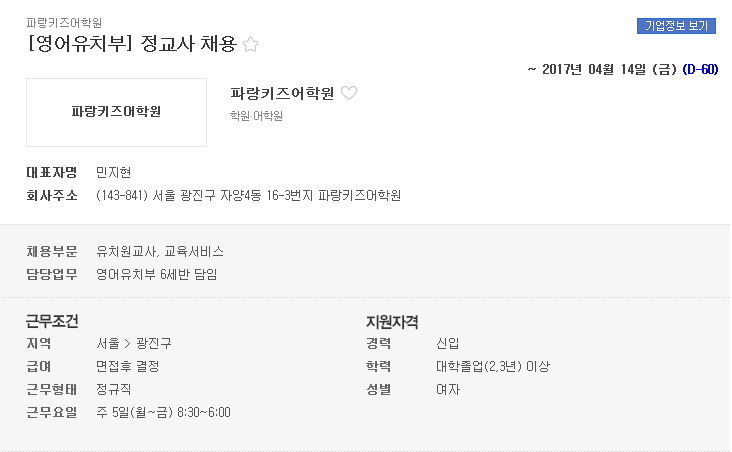Click the 학원·어학원 industry category label
Image resolution: width=732 pixels, height=452 pixels.
click(x=256, y=116)
